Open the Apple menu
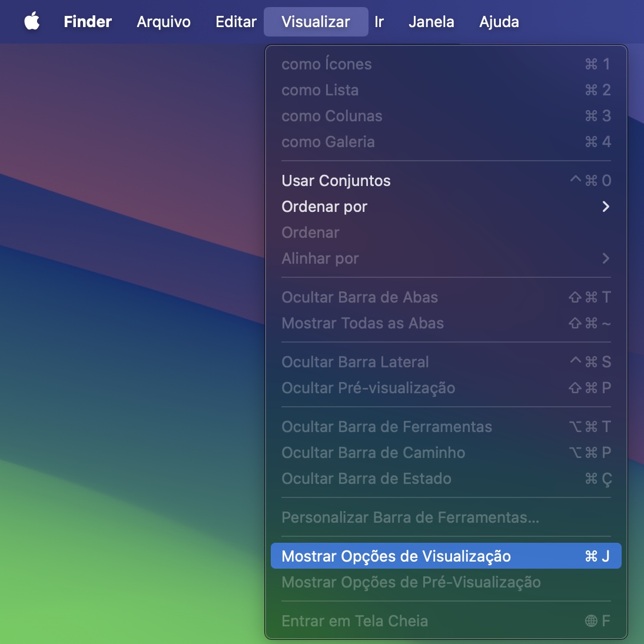644x644 pixels. [x=32, y=22]
